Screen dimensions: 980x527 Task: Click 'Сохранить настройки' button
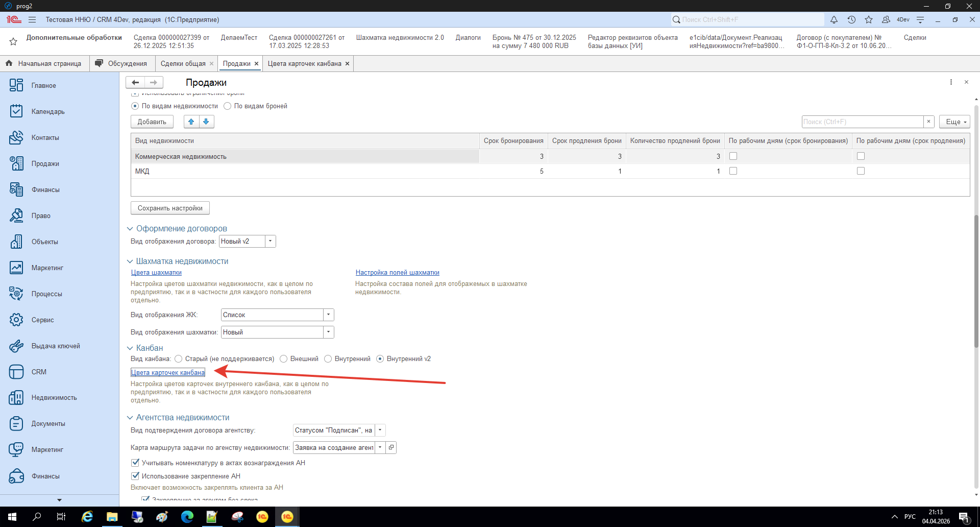[x=170, y=208]
